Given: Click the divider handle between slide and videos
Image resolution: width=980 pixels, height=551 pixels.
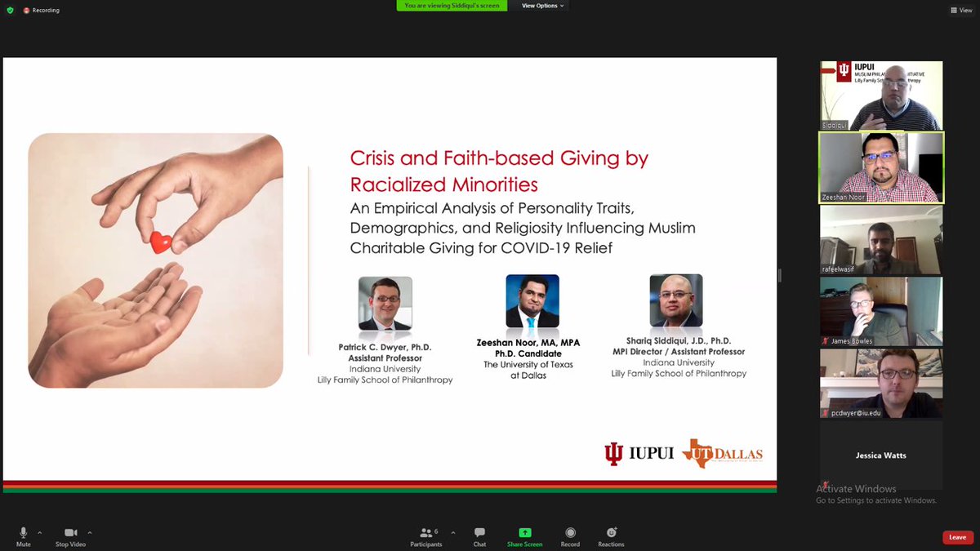Looking at the screenshot, I should click(780, 276).
